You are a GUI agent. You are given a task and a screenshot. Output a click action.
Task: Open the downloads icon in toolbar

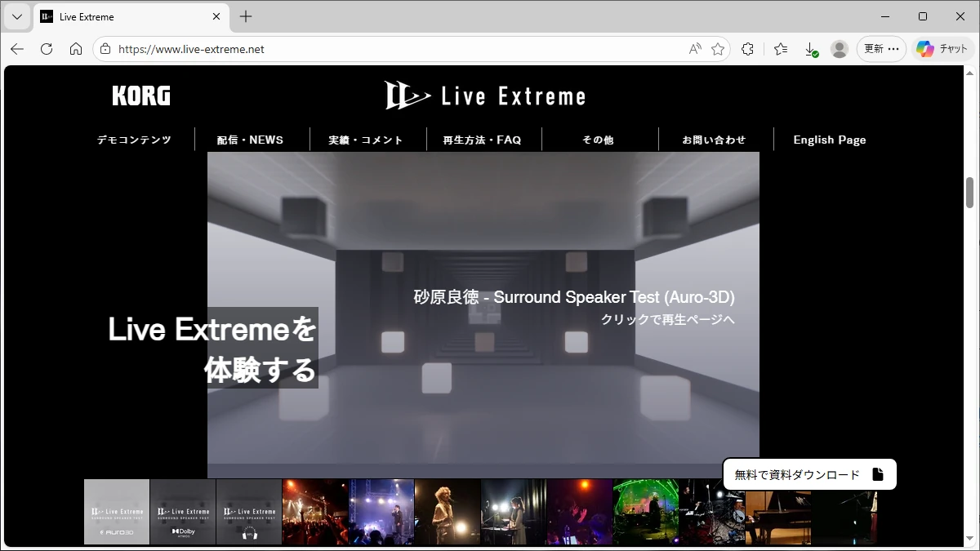(811, 49)
